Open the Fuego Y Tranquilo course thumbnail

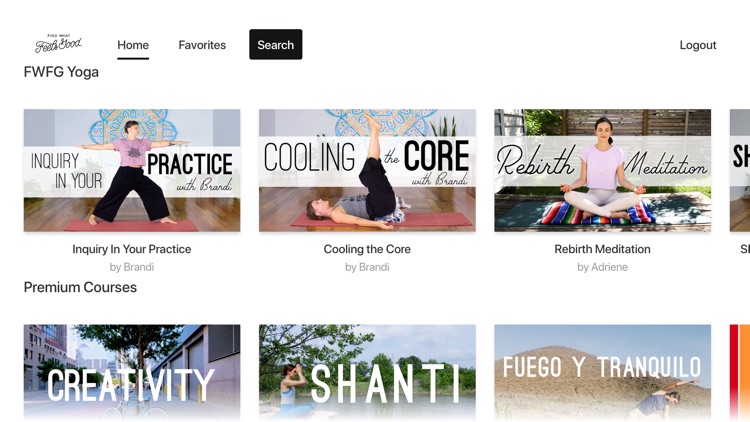(603, 373)
